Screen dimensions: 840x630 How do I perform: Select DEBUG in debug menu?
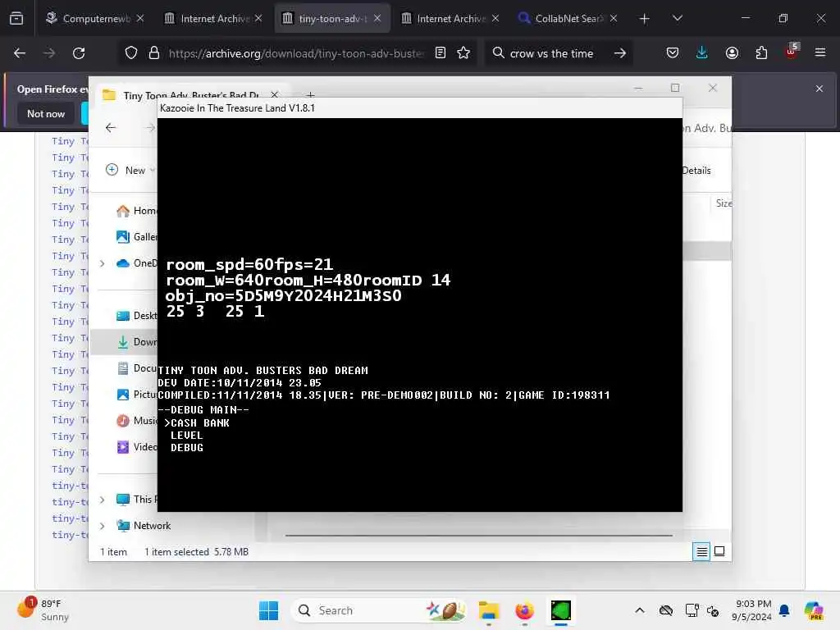point(186,447)
